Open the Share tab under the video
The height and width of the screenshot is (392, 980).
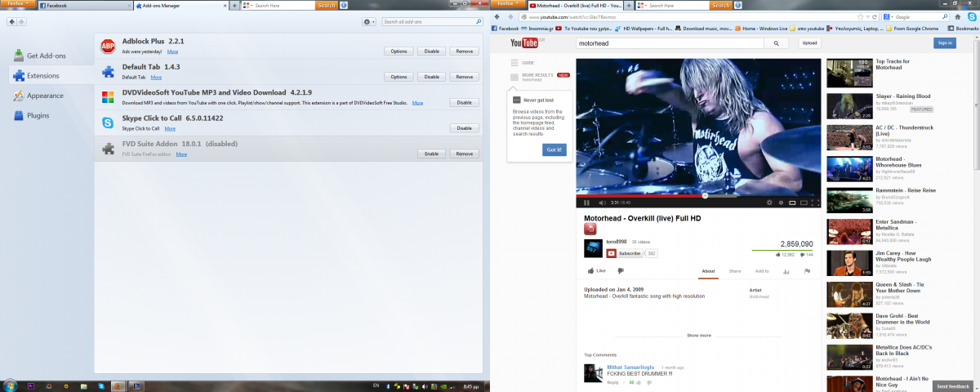pos(735,270)
